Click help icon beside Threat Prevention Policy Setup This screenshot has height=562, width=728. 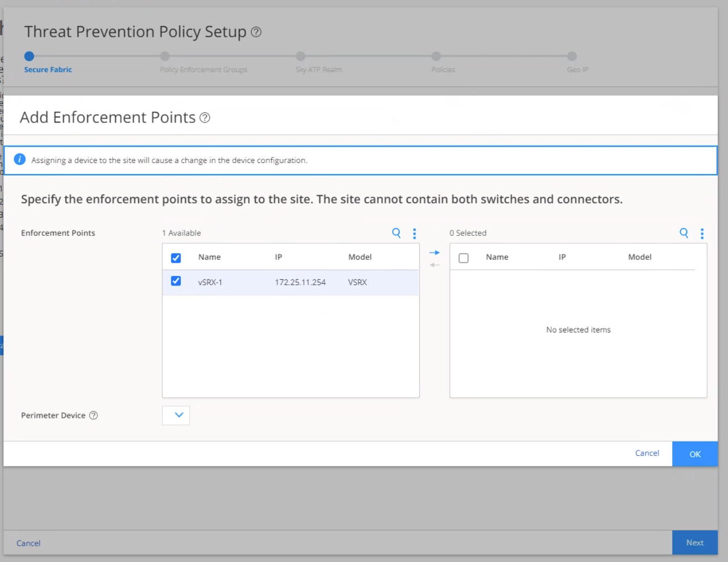coord(256,32)
